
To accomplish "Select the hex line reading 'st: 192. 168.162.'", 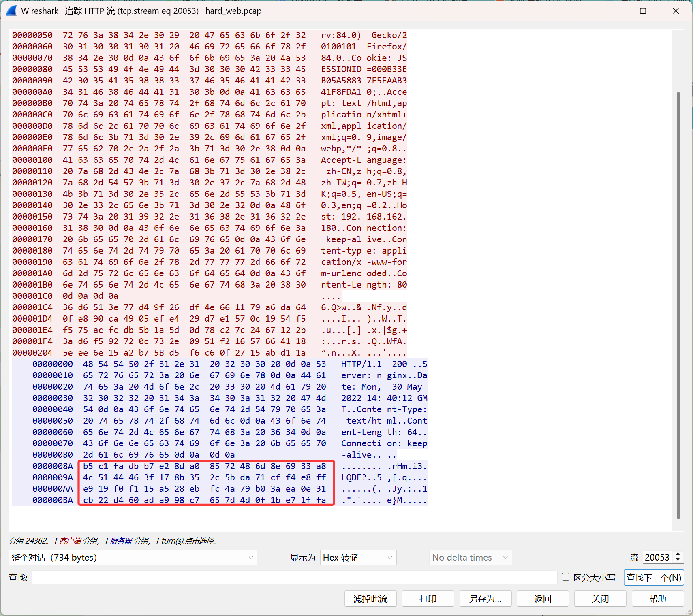I will pyautogui.click(x=210, y=217).
